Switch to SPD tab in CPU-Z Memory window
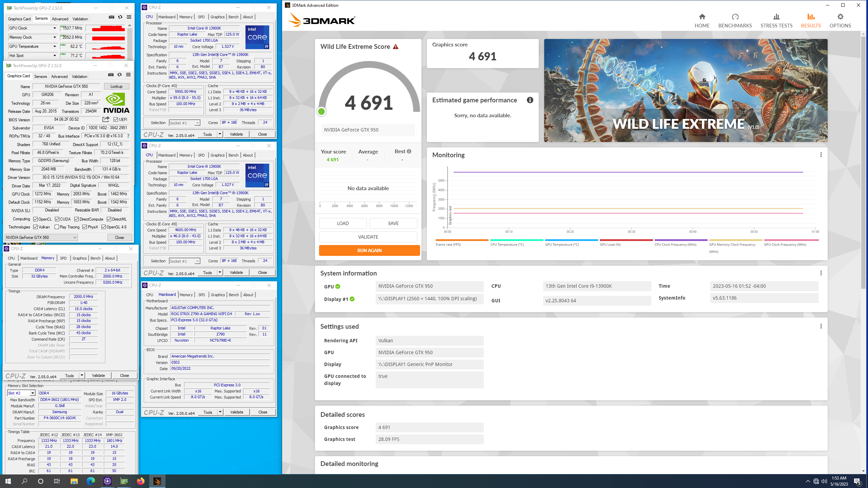The image size is (868, 488). click(63, 258)
